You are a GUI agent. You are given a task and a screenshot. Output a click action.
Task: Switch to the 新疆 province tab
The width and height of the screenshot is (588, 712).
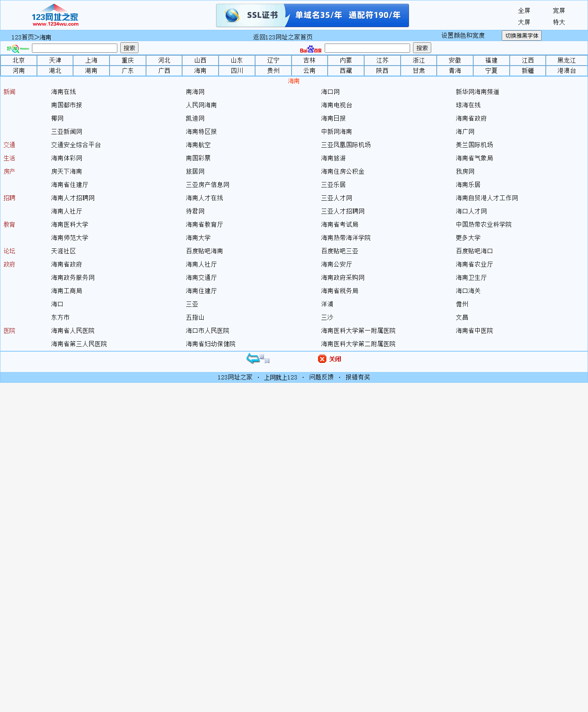coord(528,71)
